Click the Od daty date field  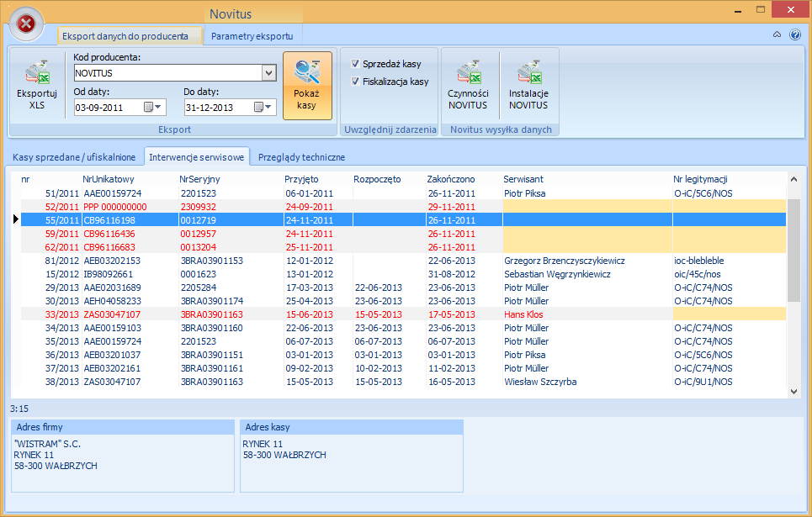pos(109,107)
